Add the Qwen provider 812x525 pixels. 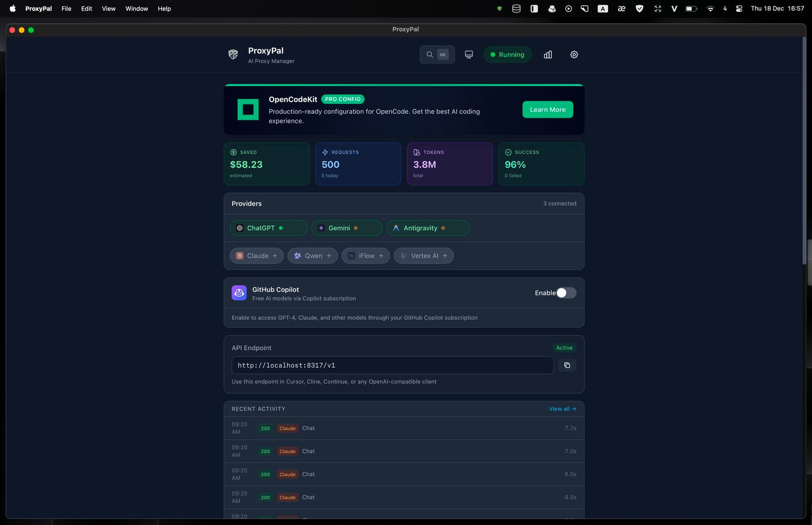pyautogui.click(x=312, y=256)
